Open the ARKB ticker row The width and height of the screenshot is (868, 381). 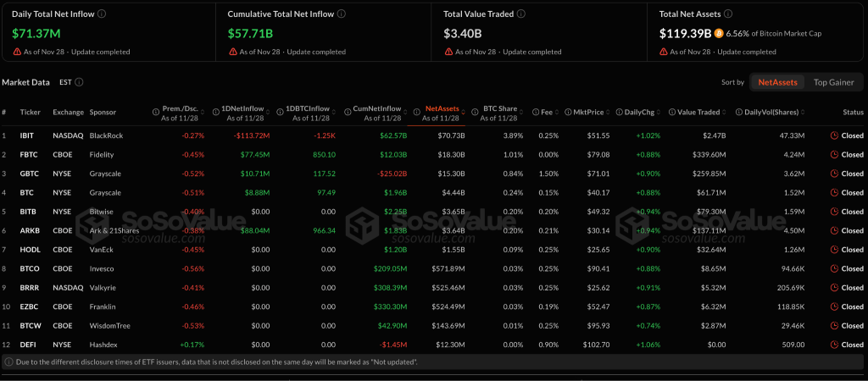tap(434, 230)
